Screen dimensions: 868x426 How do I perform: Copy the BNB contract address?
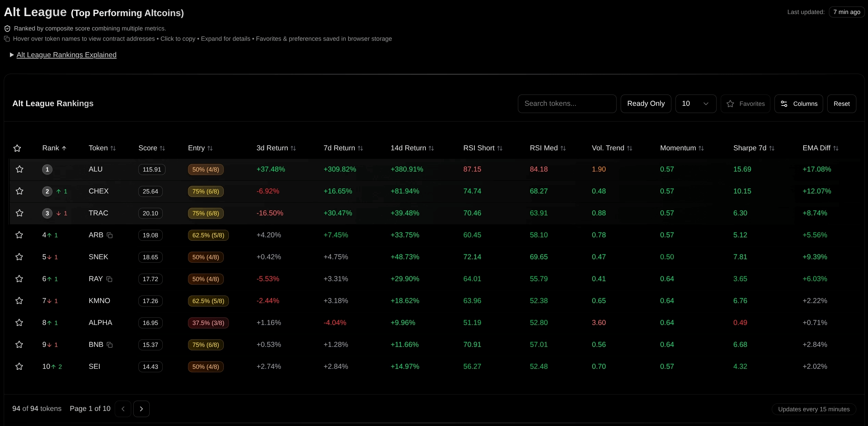click(110, 345)
